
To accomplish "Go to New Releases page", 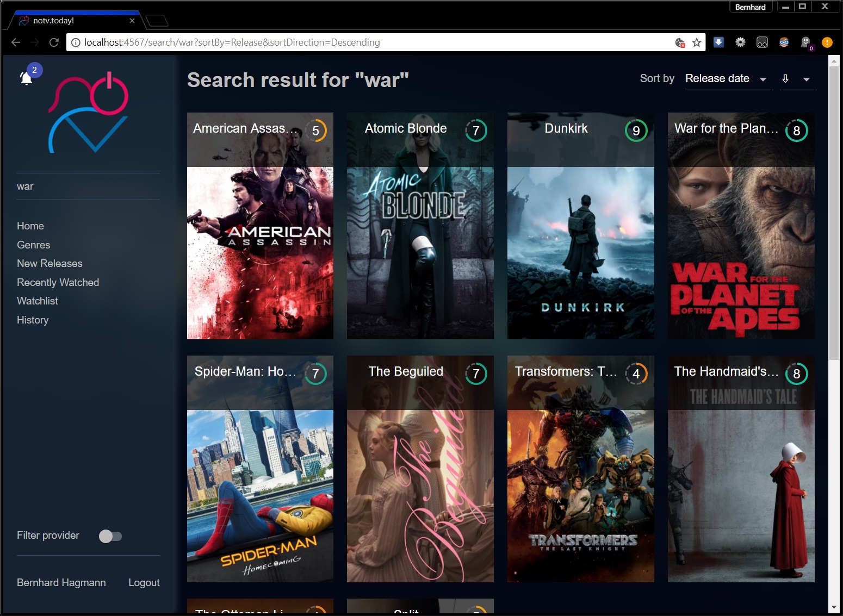I will [49, 263].
